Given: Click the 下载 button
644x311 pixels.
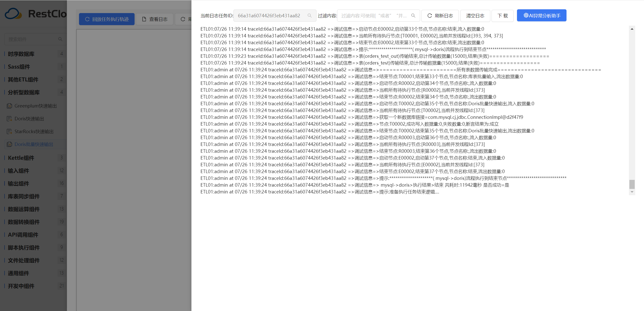Looking at the screenshot, I should (x=503, y=16).
